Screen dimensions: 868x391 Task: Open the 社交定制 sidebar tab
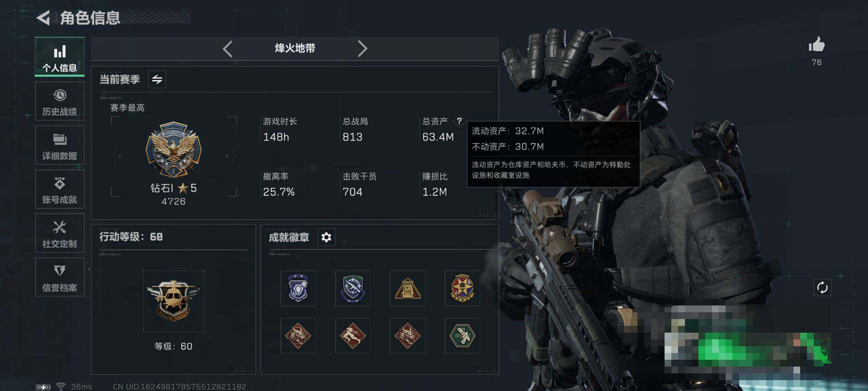(60, 233)
